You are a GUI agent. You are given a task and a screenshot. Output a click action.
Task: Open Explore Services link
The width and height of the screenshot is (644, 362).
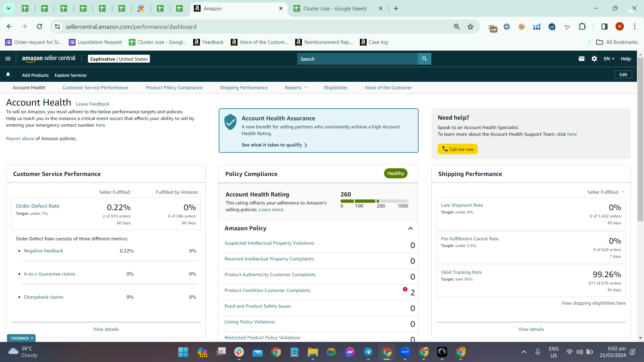70,75
